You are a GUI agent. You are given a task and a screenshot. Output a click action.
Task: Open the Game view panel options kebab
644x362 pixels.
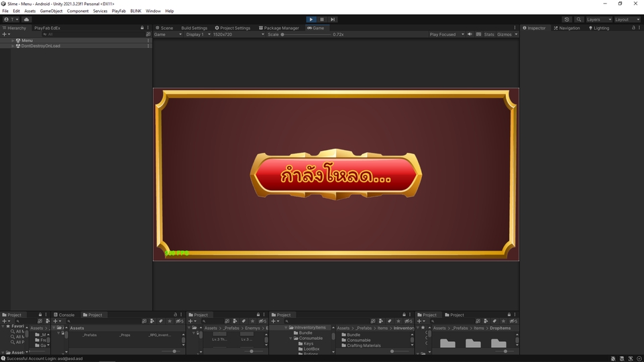[515, 28]
